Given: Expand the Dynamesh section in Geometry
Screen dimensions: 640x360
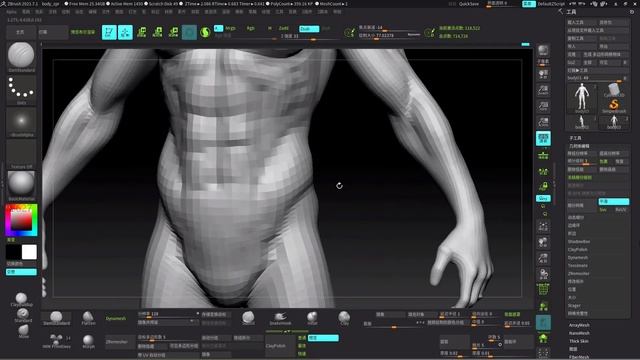Looking at the screenshot, I should tap(578, 258).
